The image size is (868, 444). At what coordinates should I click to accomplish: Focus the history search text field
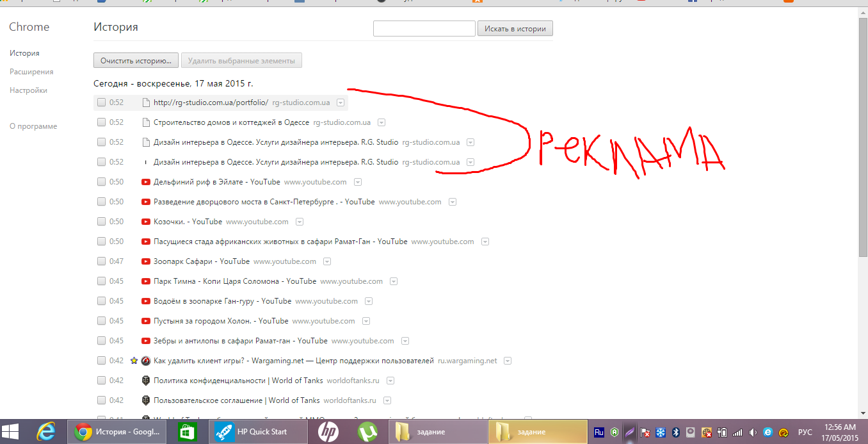point(424,29)
